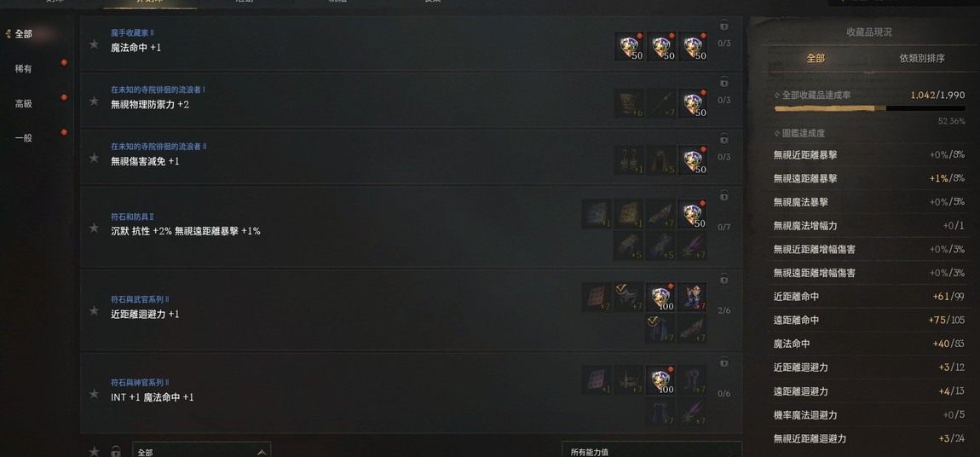Select first shield item in 魔手收藏家 II row
The width and height of the screenshot is (980, 457).
(x=630, y=47)
